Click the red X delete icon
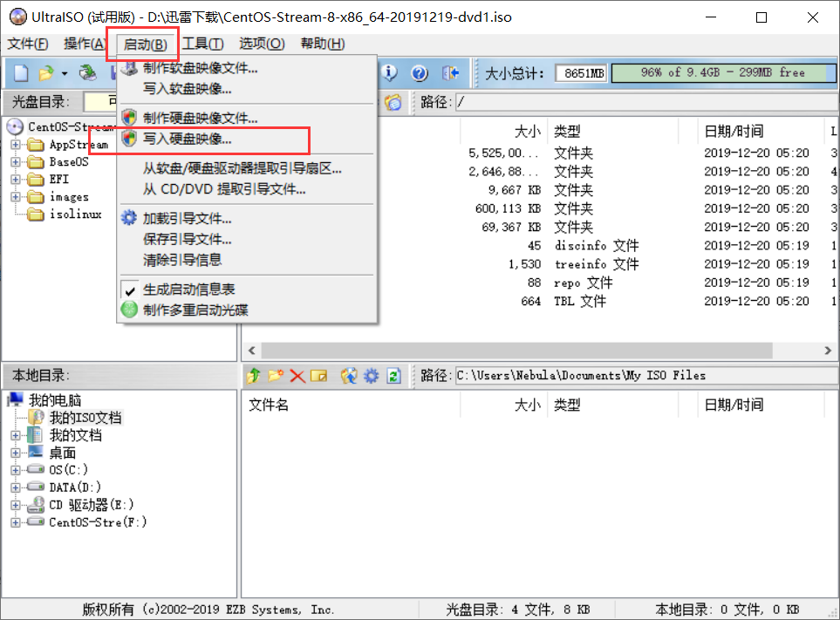Image resolution: width=840 pixels, height=620 pixels. tap(297, 376)
